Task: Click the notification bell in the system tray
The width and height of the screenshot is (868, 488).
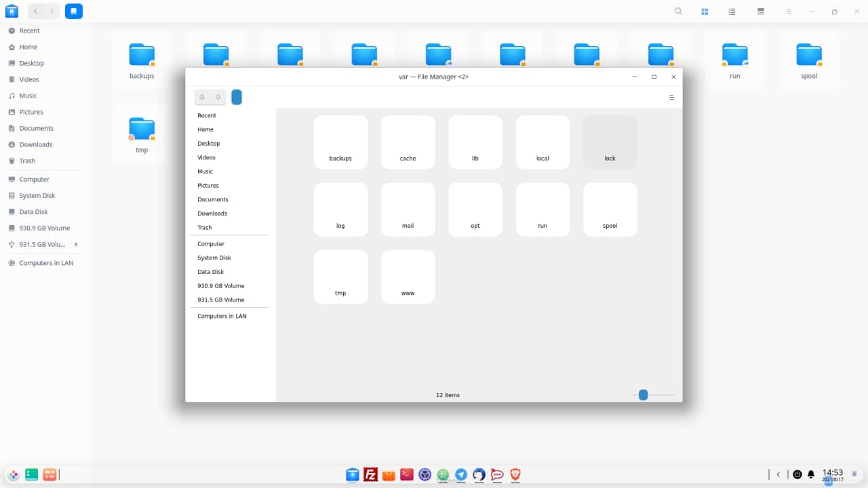Action: tap(811, 474)
